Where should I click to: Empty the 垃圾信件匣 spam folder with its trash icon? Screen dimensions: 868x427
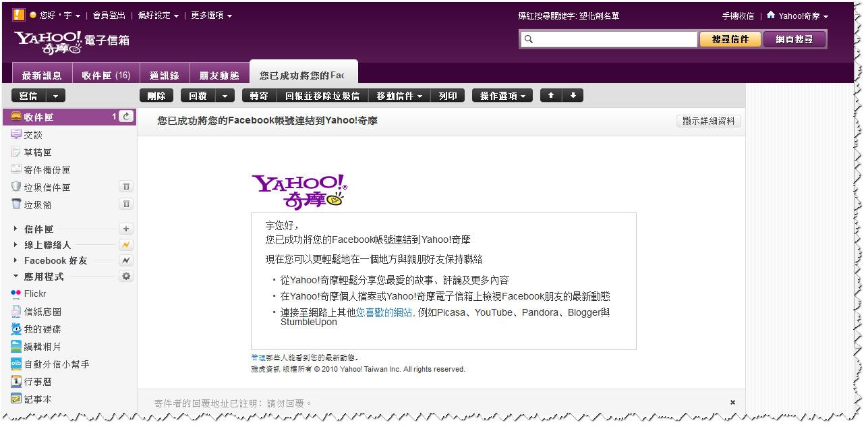pyautogui.click(x=126, y=187)
